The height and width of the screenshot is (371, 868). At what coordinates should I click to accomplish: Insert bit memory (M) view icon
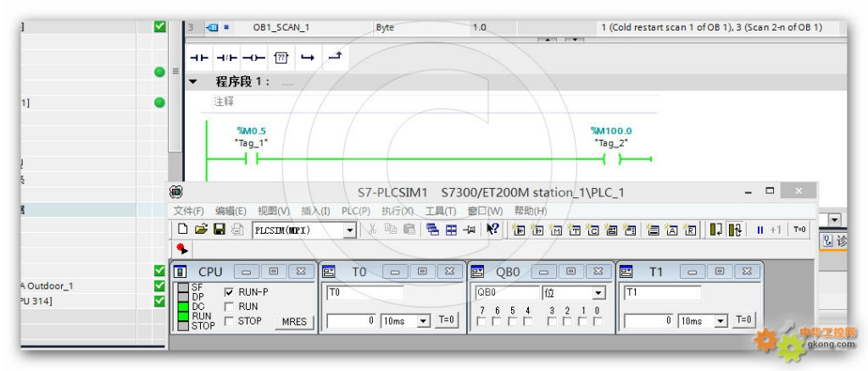(556, 230)
